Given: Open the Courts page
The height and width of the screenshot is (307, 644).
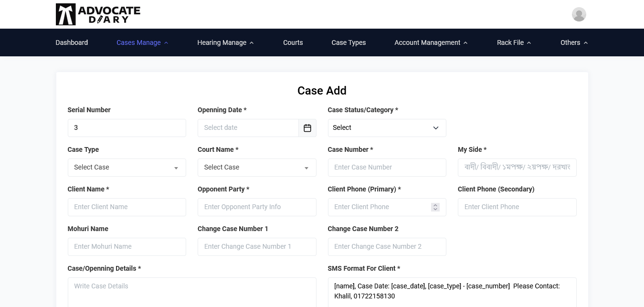Looking at the screenshot, I should 293,42.
